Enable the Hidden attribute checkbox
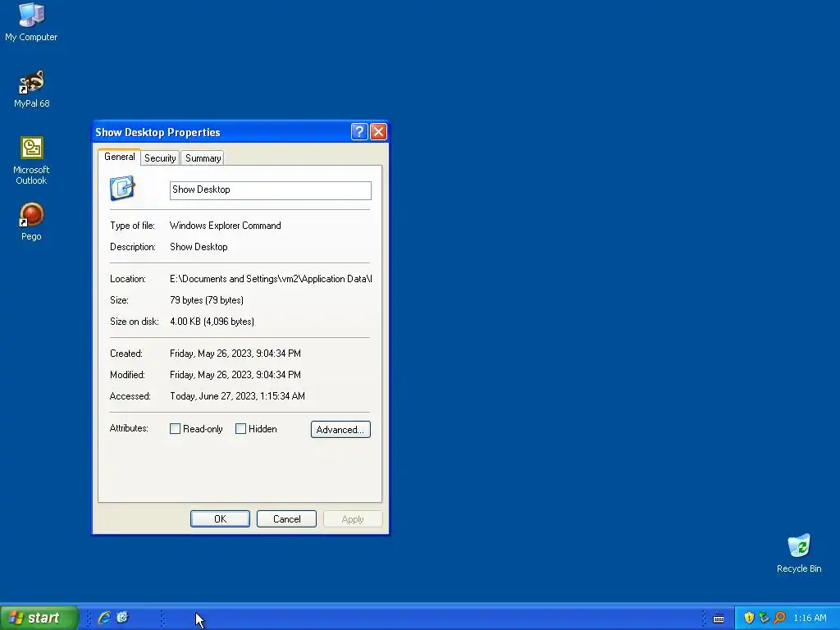Image resolution: width=840 pixels, height=630 pixels. [240, 428]
